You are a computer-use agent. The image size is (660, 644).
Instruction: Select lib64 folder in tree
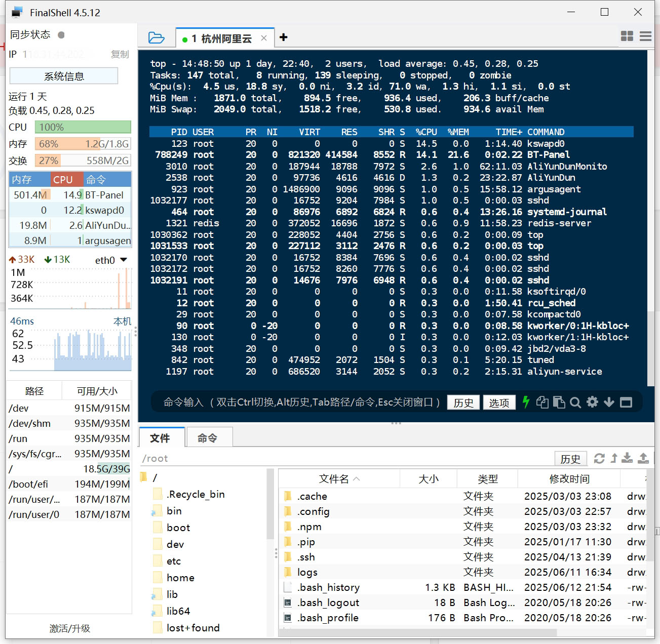point(178,611)
